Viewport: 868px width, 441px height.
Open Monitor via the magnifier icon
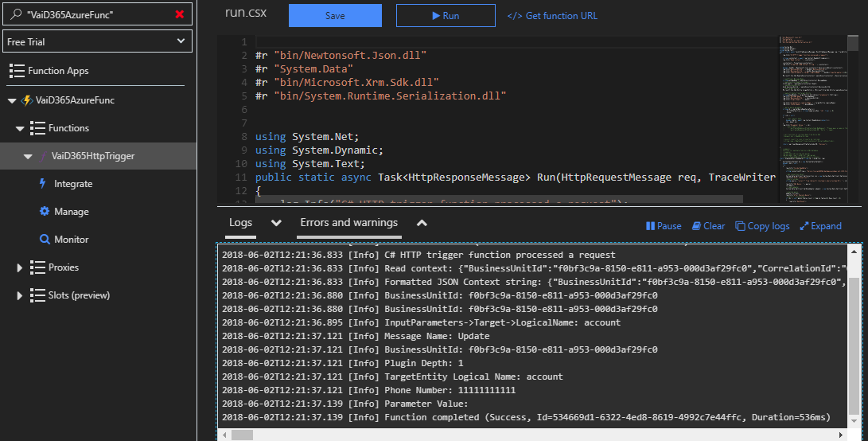pos(45,240)
